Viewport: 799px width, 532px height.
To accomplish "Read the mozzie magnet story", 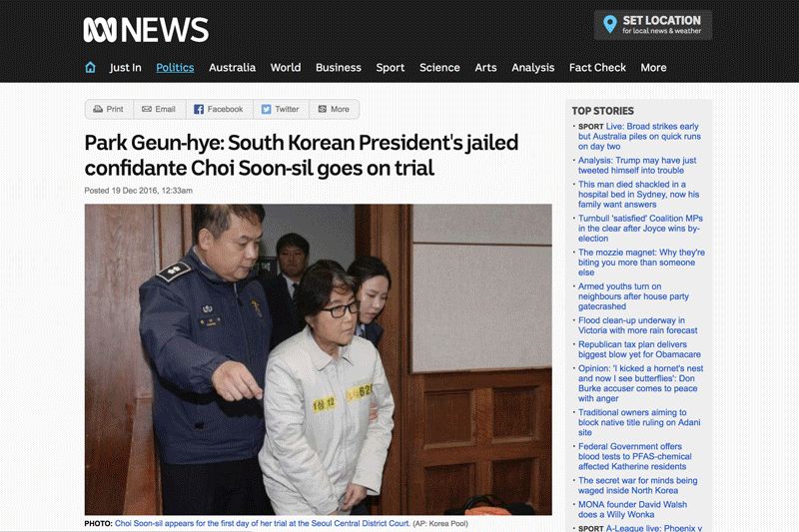I will [x=641, y=263].
